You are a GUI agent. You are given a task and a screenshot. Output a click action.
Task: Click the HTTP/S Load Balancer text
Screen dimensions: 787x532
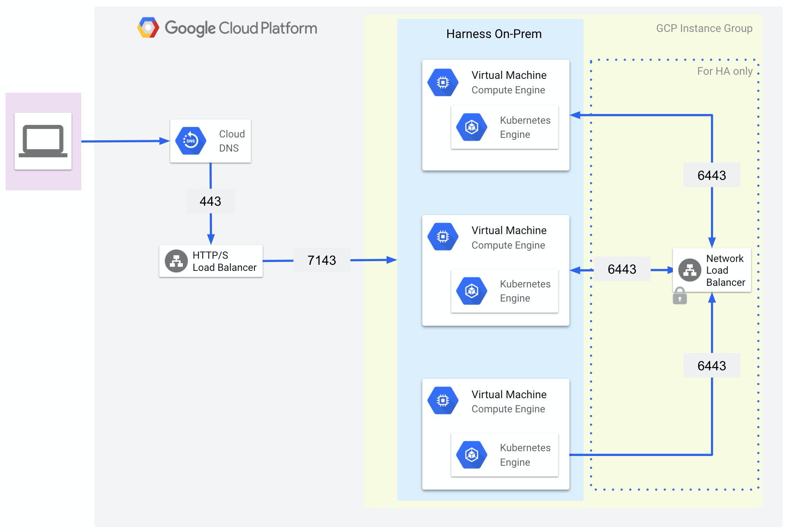tap(224, 261)
